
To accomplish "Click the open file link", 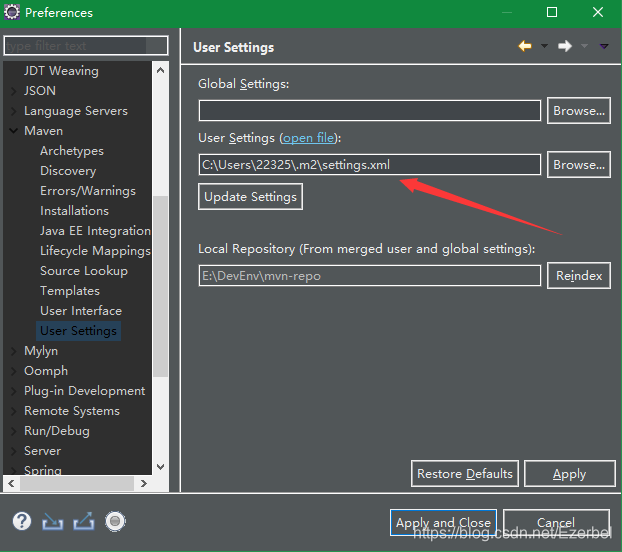I will (x=309, y=138).
